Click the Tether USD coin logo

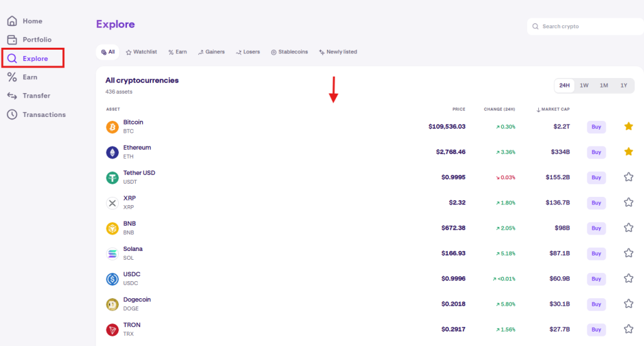112,177
